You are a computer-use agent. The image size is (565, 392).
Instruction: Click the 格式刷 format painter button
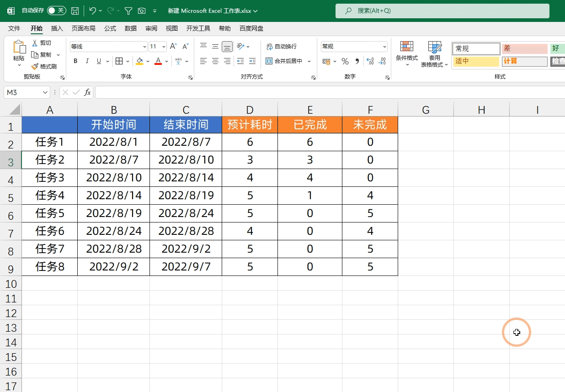click(44, 67)
